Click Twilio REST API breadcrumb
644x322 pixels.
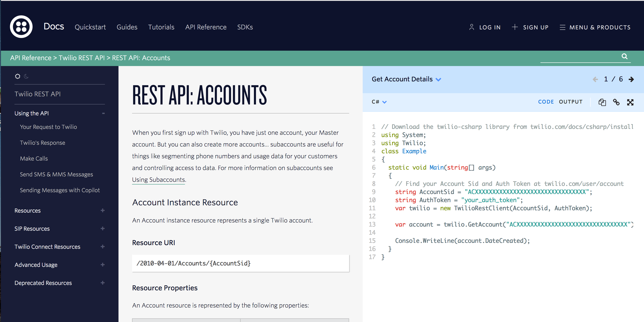coord(81,58)
